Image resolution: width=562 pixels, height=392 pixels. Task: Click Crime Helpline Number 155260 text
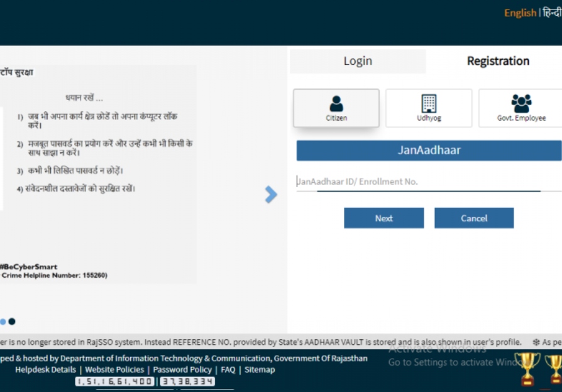[x=54, y=275]
